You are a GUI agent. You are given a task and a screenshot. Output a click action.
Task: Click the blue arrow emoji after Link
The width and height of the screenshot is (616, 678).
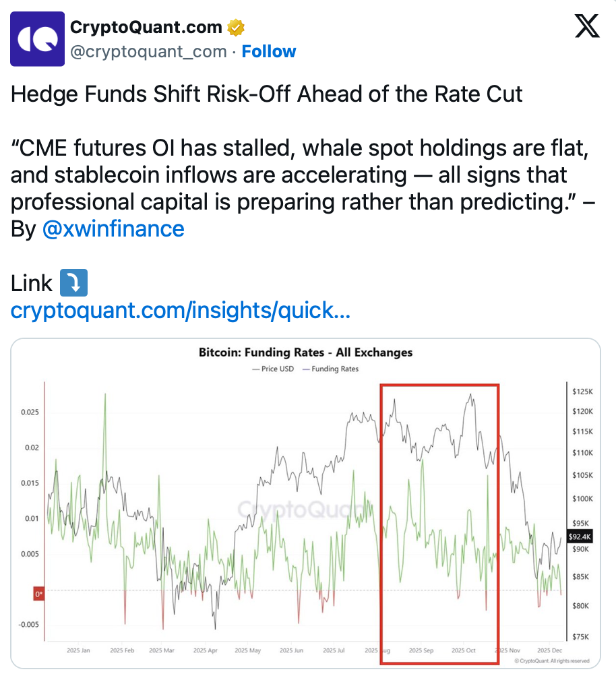73,283
